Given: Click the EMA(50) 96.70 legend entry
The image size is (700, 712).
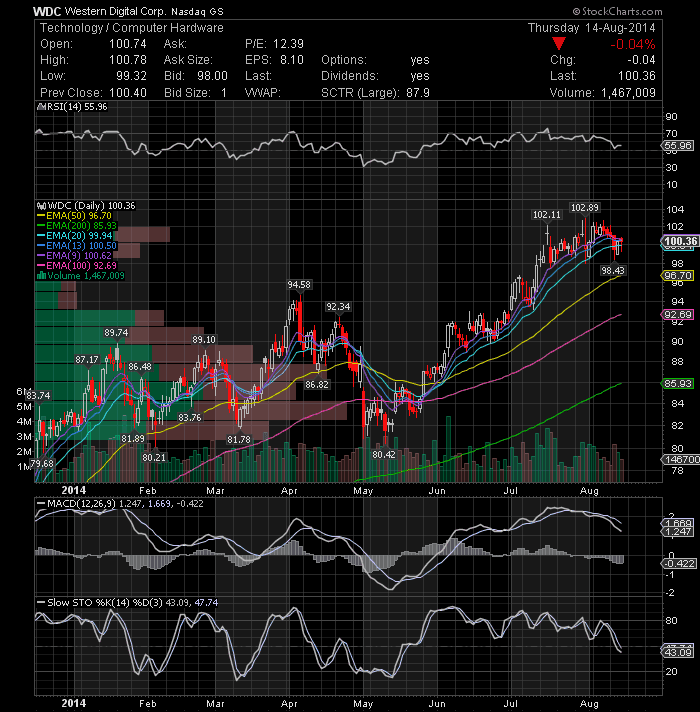Looking at the screenshot, I should 74,216.
